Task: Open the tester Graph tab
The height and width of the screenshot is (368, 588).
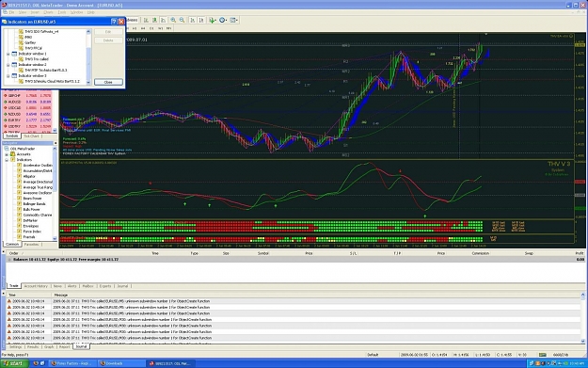Action: coord(49,347)
